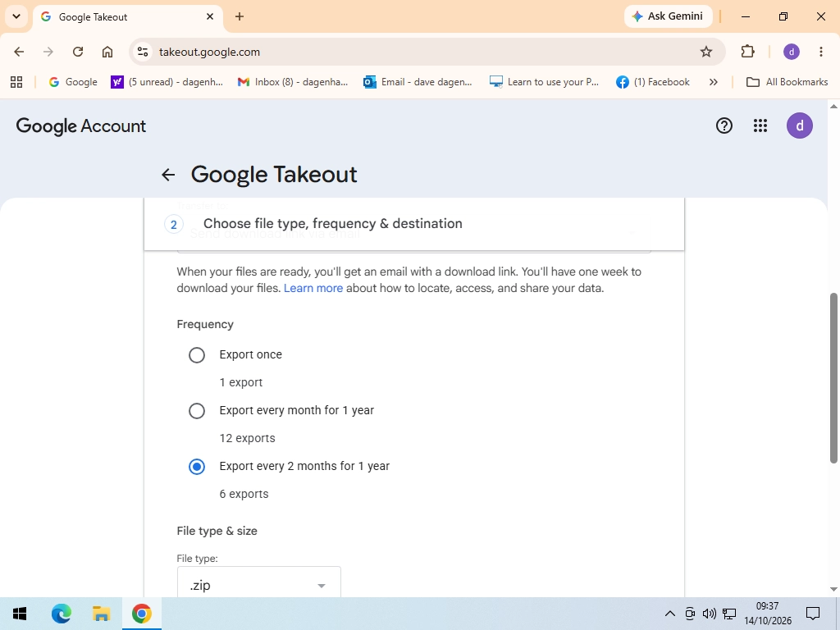Screen dimensions: 840x630
Task: Open the Google apps launcher grid
Action: coord(760,126)
